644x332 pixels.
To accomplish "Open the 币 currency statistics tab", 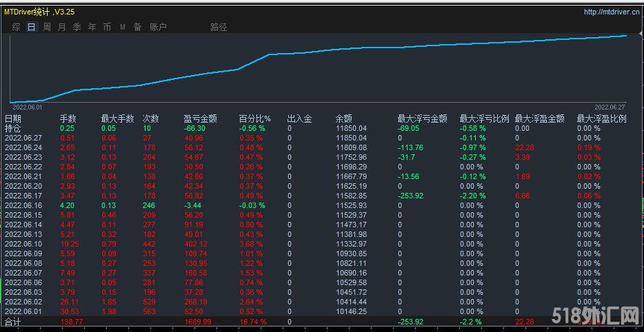I will click(x=107, y=28).
